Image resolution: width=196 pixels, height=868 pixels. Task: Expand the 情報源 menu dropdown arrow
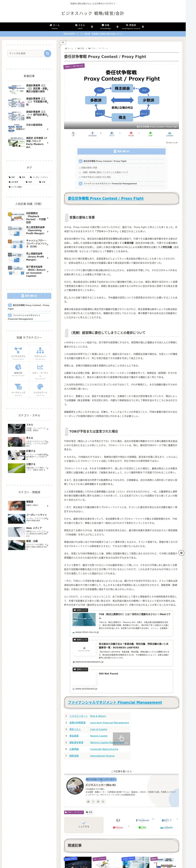point(143,27)
